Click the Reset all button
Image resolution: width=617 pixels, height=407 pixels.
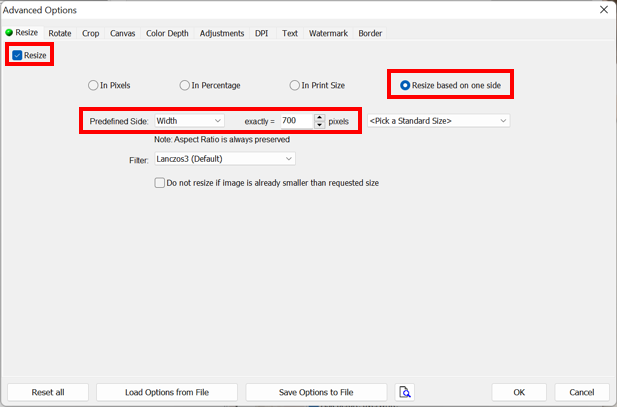tap(48, 392)
